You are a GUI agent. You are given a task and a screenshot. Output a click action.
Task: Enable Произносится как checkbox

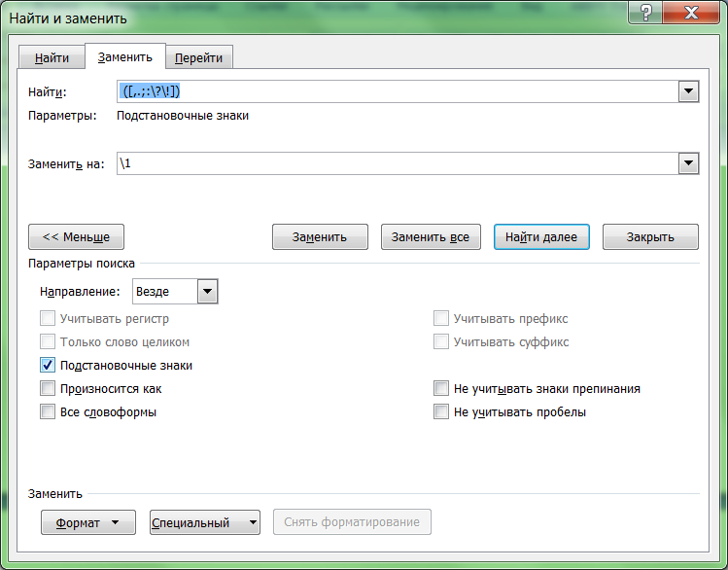pyautogui.click(x=48, y=388)
